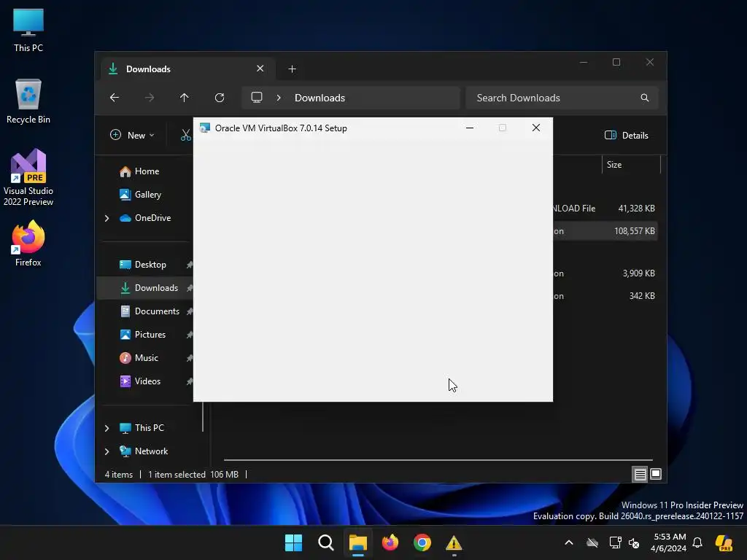The width and height of the screenshot is (747, 560).
Task: Refresh the Downloads folder view
Action: pos(219,98)
